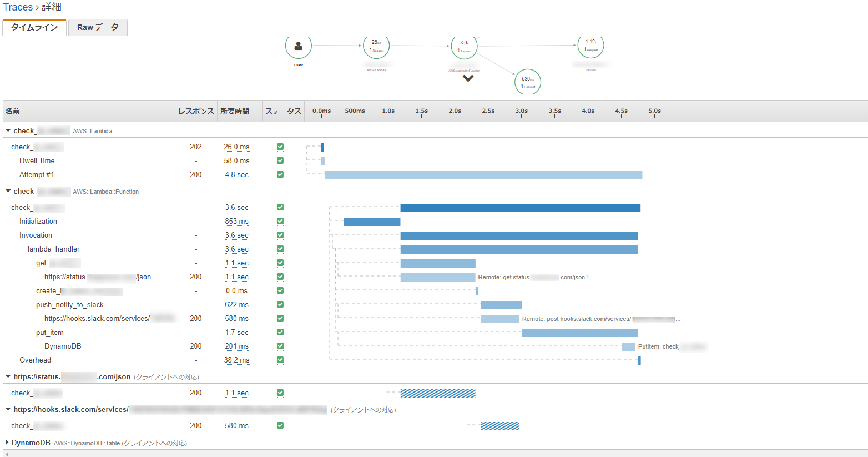The image size is (868, 457).
Task: Click the chevron below Lambda Function node
Action: [x=468, y=78]
